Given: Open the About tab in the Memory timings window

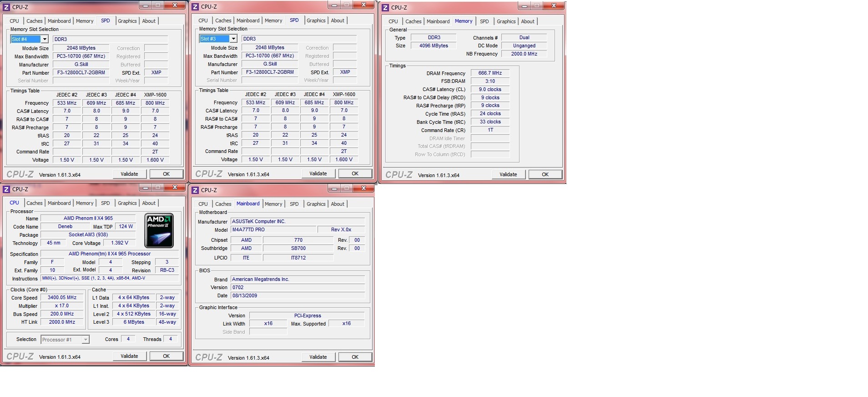Looking at the screenshot, I should tap(528, 21).
